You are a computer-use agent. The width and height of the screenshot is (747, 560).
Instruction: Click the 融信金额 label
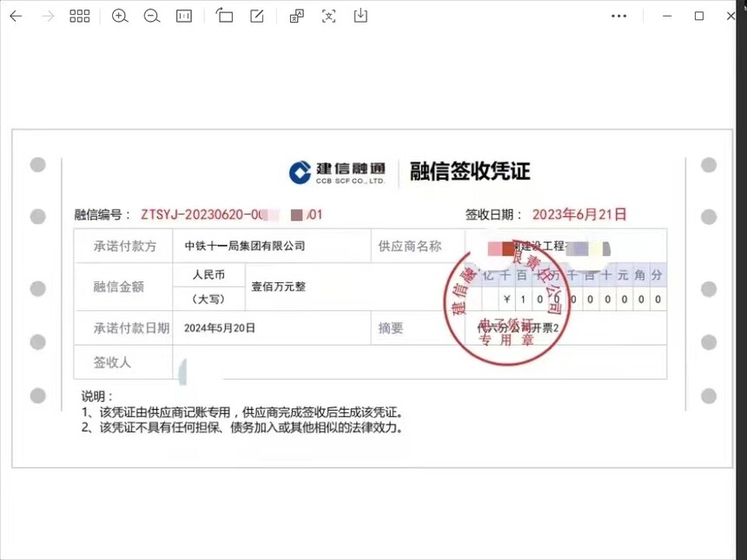[119, 287]
